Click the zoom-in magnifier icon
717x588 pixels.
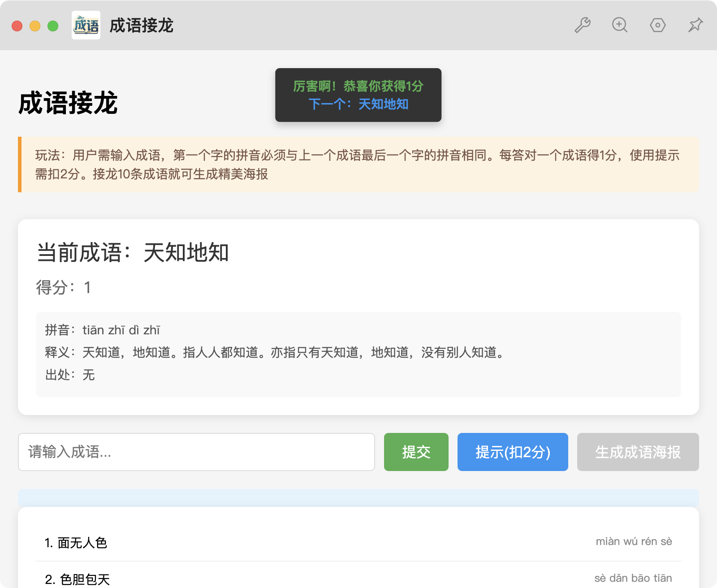[620, 25]
